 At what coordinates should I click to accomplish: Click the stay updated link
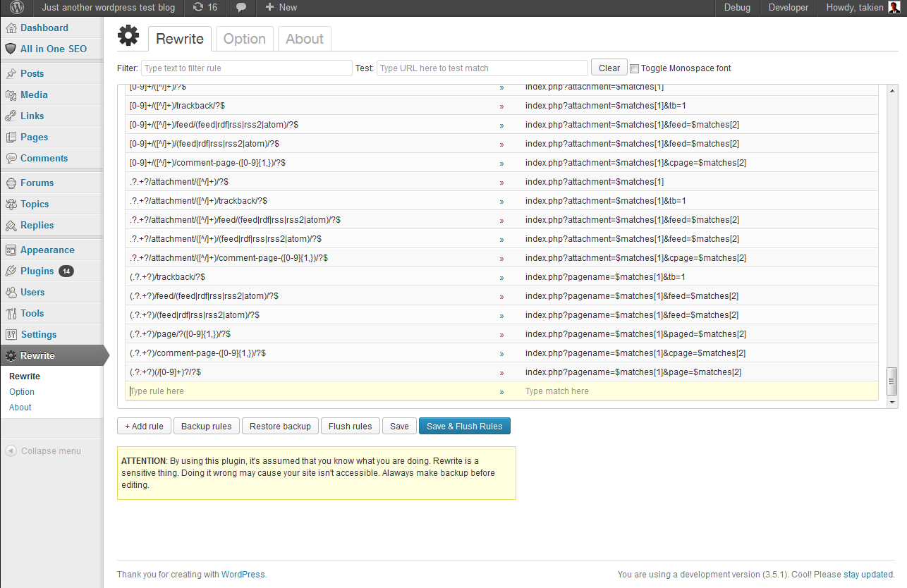(x=868, y=575)
